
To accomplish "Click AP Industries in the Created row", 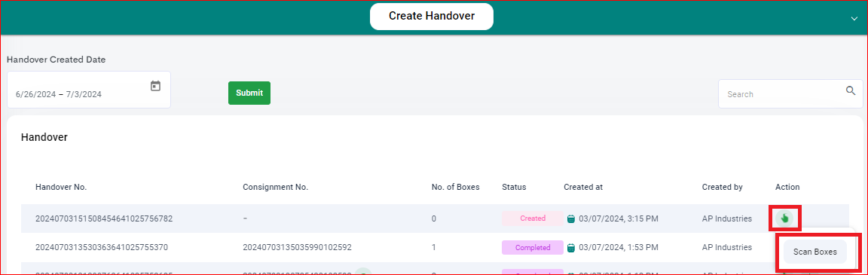I will pos(727,218).
